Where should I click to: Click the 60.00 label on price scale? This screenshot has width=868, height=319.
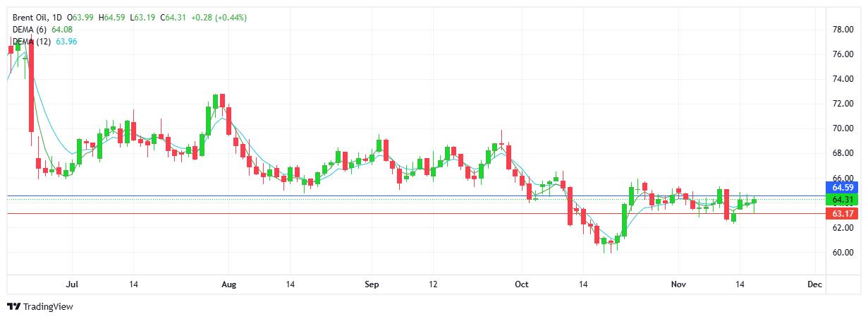(x=843, y=253)
